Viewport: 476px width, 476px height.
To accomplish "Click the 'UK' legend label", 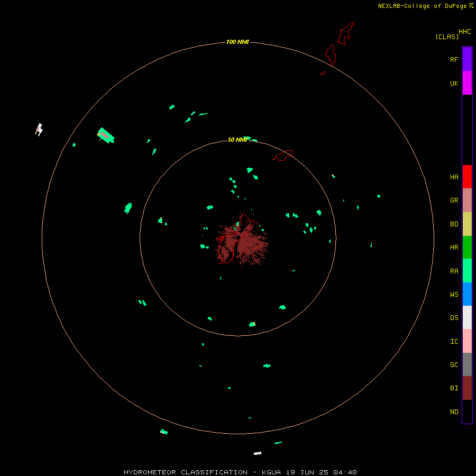I will tap(454, 83).
